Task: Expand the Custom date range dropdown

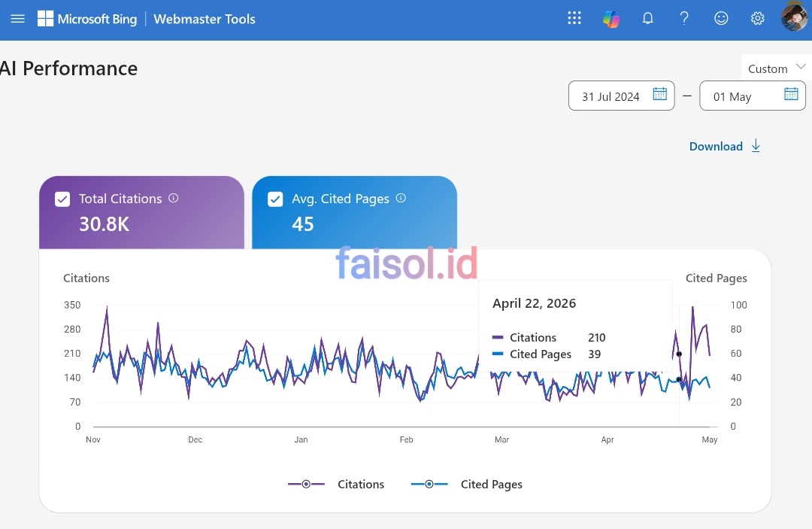Action: (x=777, y=68)
